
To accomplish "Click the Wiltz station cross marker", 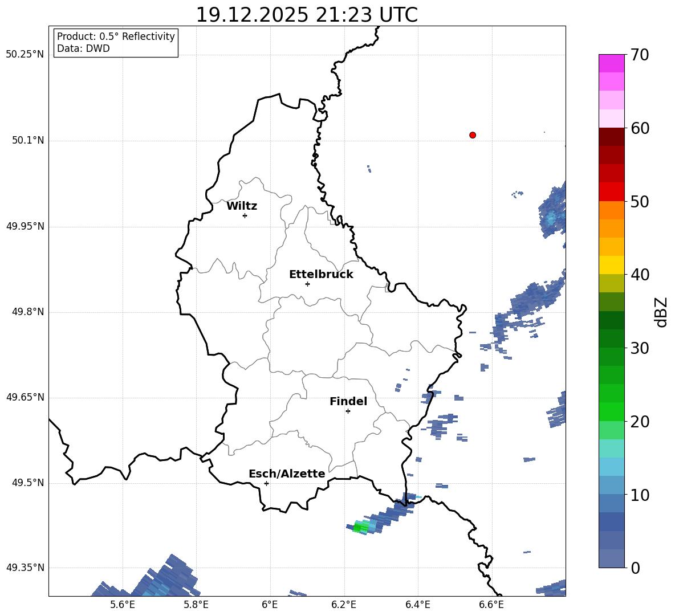I will point(245,215).
